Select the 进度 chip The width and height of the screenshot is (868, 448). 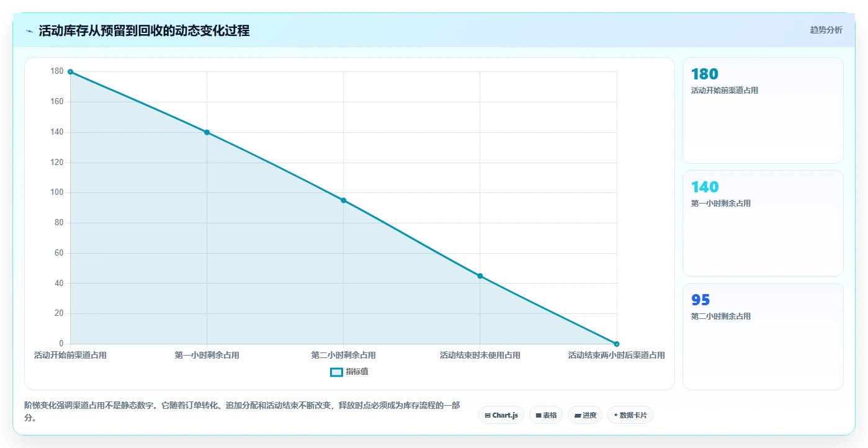[585, 415]
